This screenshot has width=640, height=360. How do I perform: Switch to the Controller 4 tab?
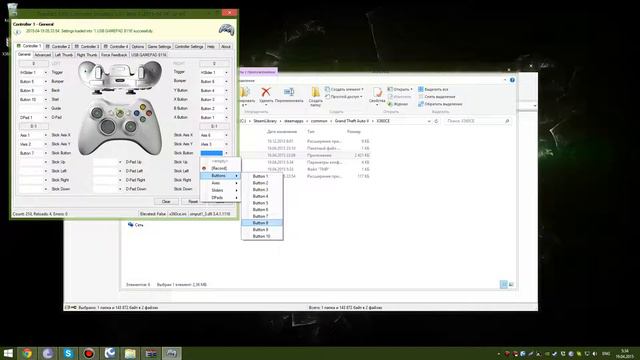(116, 47)
